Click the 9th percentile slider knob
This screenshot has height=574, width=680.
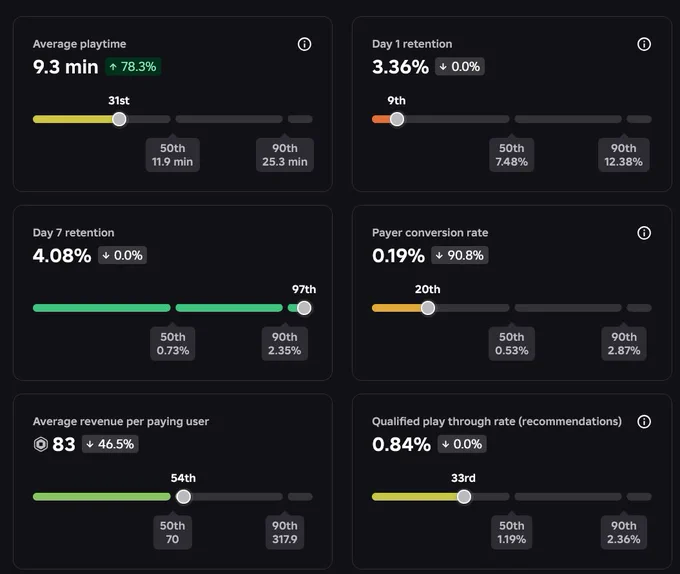pos(397,119)
